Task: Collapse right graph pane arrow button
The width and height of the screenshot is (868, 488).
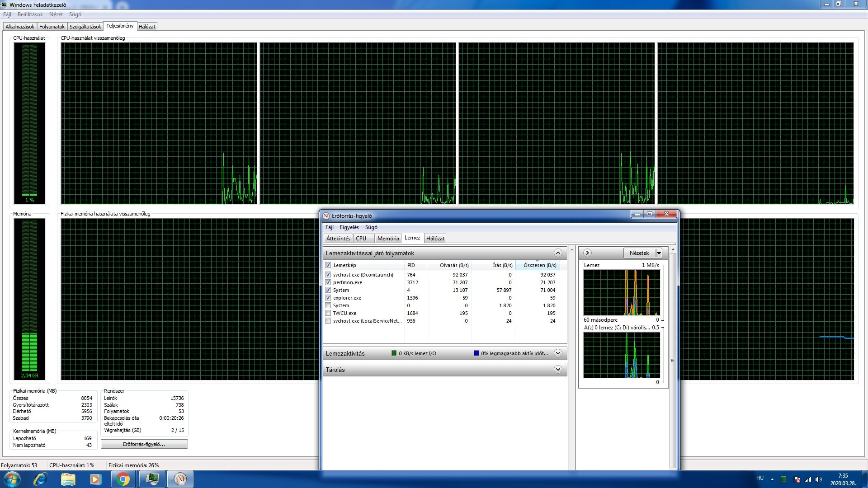Action: pyautogui.click(x=587, y=253)
